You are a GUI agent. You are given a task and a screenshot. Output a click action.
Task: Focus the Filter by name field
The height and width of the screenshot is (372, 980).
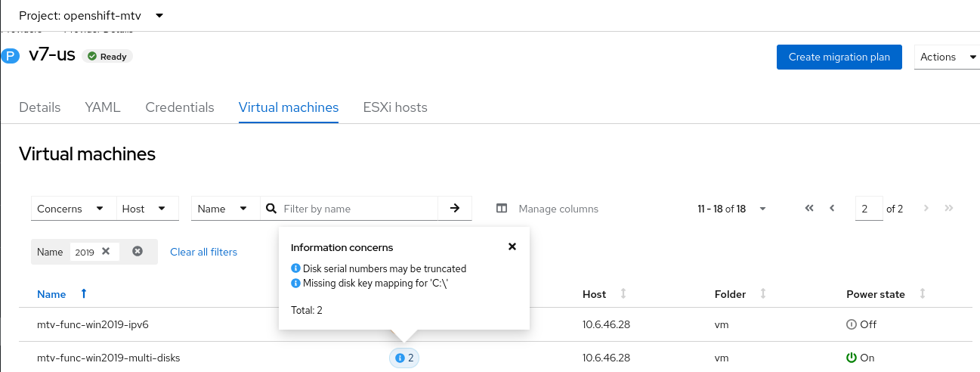pos(358,209)
